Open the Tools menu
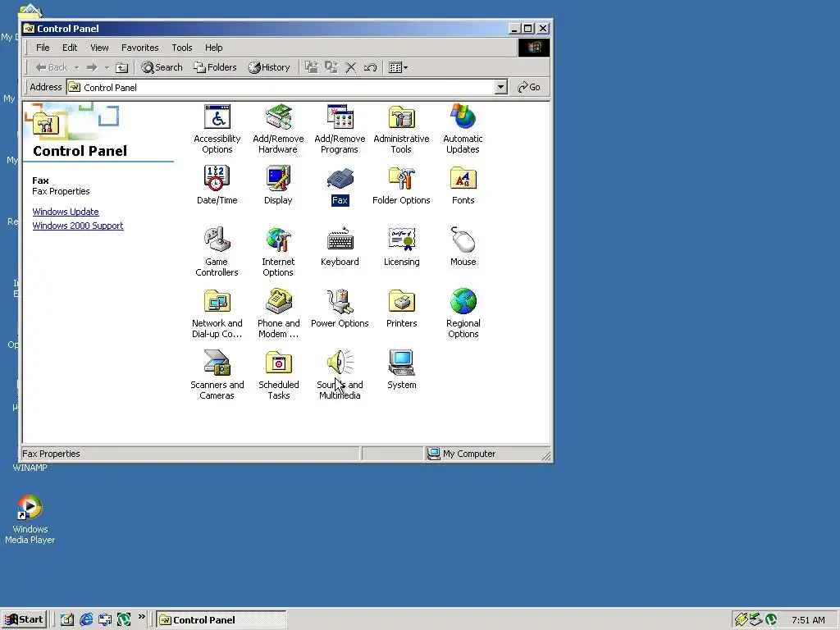Image resolution: width=840 pixels, height=630 pixels. pyautogui.click(x=181, y=48)
